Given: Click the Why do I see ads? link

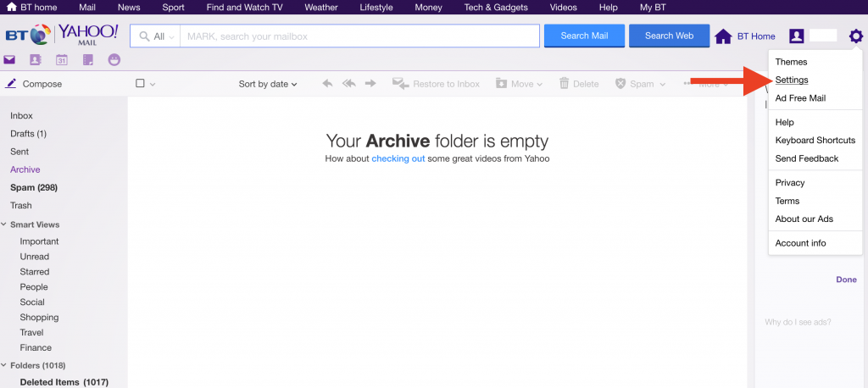Looking at the screenshot, I should point(798,322).
